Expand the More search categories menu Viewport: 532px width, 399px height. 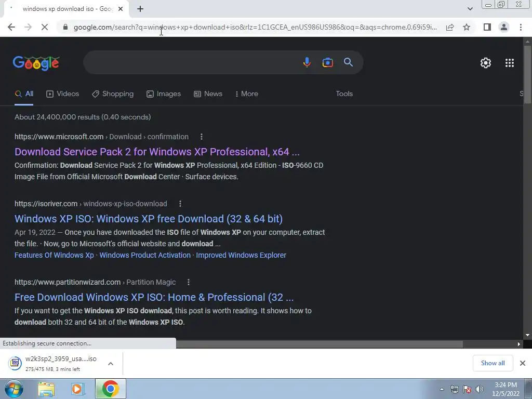247,94
